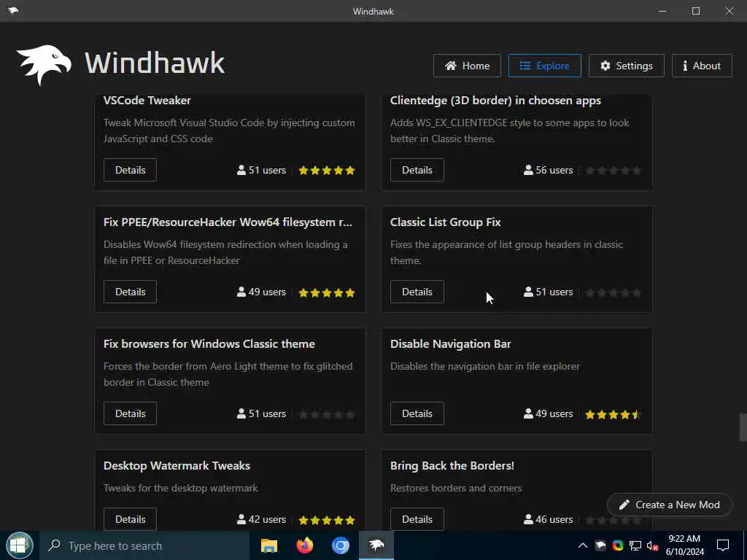Click the star rating of Desktop Watermark Tweaks
This screenshot has width=747, height=560.
tap(327, 520)
